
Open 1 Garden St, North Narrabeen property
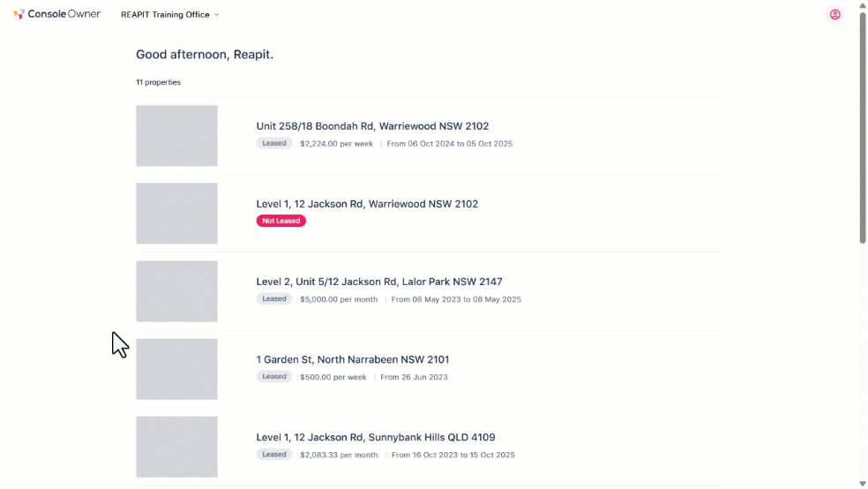pos(353,359)
